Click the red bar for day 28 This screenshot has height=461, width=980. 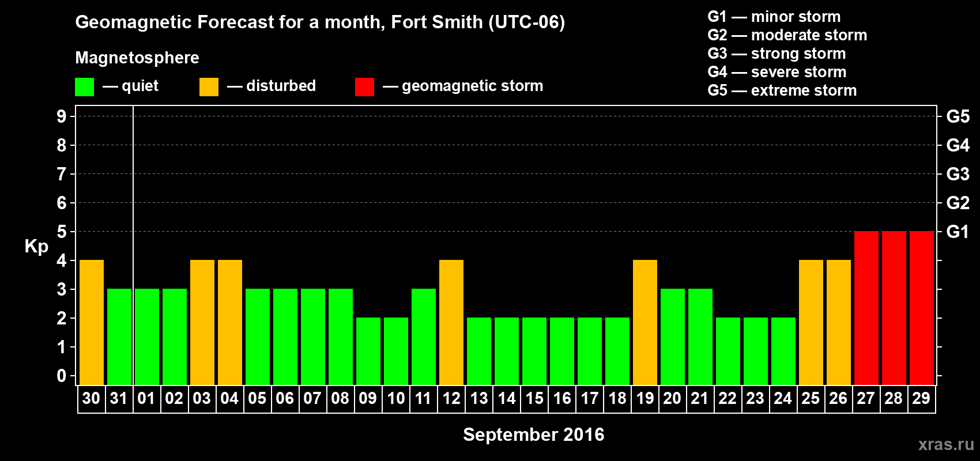894,308
